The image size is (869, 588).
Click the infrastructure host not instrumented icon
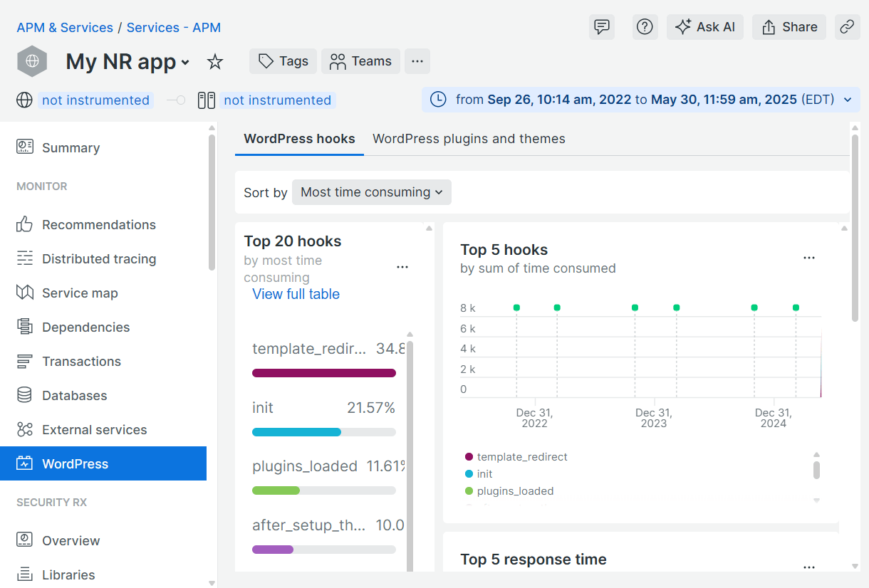coord(207,100)
